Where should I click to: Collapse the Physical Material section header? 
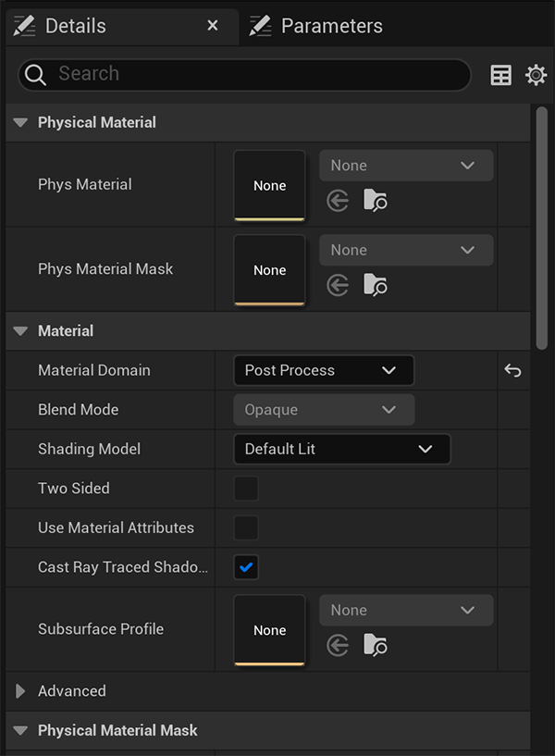[21, 123]
